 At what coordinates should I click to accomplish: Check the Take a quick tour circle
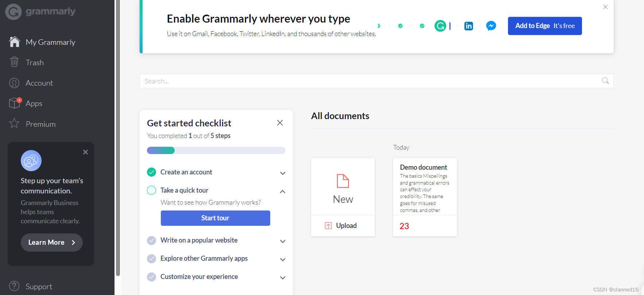151,190
